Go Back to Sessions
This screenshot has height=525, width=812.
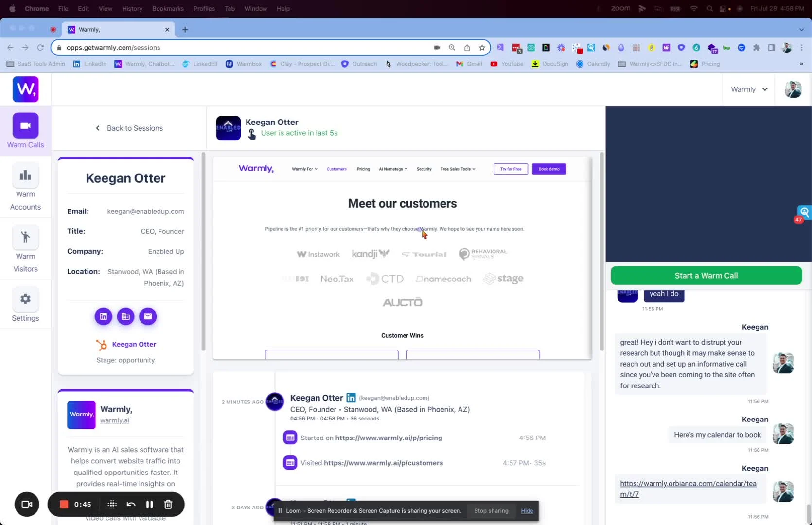129,128
